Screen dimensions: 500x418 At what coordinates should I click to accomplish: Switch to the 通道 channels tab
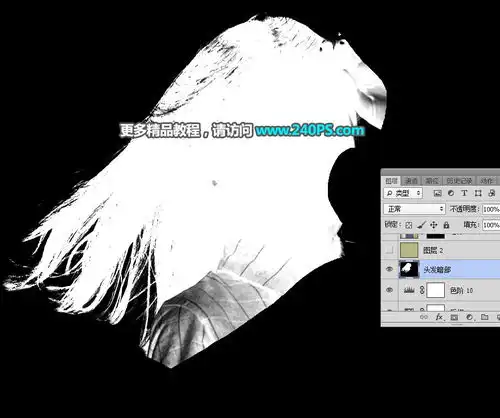412,181
